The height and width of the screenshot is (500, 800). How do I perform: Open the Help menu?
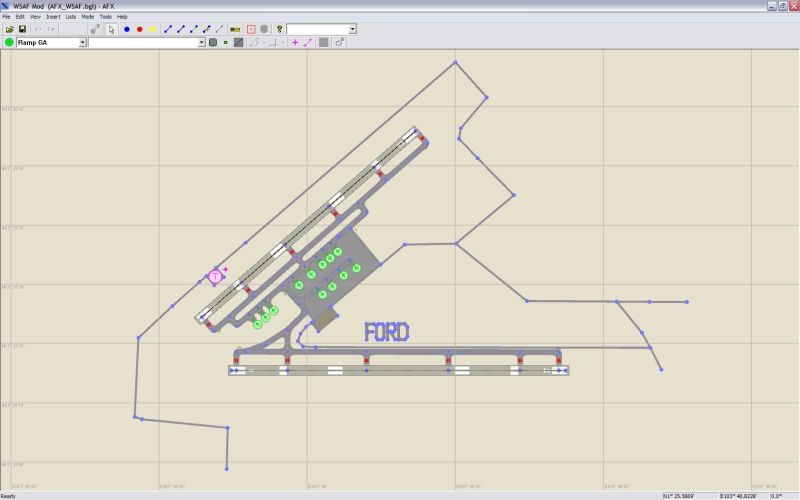tap(122, 17)
